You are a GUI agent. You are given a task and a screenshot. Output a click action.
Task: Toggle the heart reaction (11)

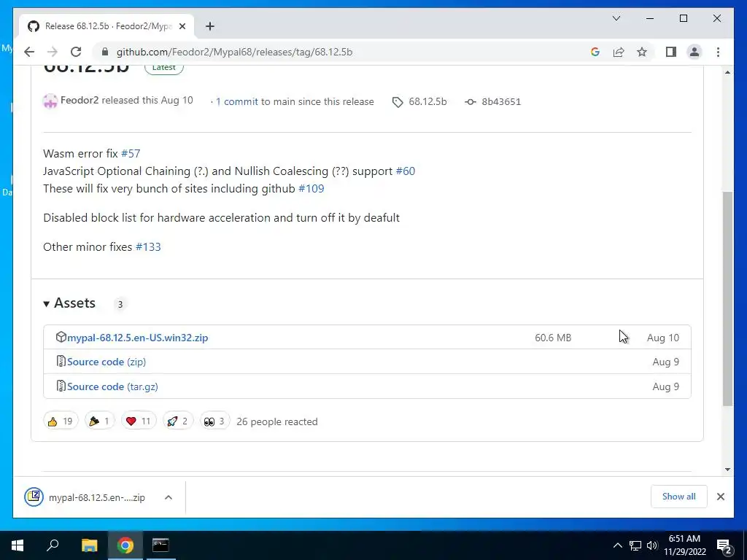tap(139, 421)
